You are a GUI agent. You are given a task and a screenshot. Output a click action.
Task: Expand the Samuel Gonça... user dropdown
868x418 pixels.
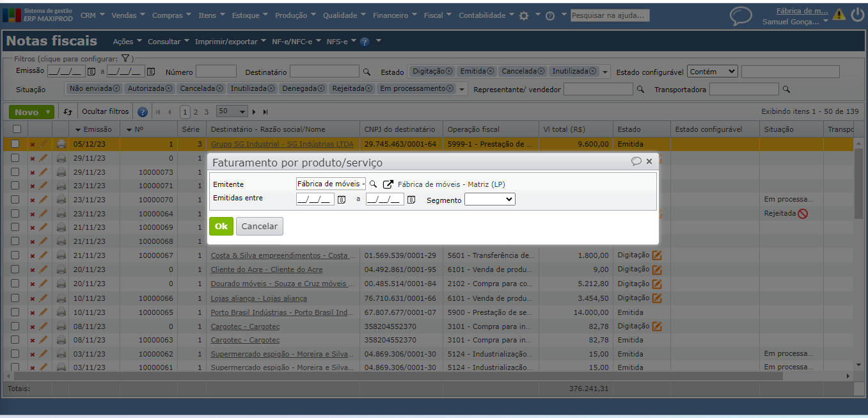pyautogui.click(x=825, y=22)
